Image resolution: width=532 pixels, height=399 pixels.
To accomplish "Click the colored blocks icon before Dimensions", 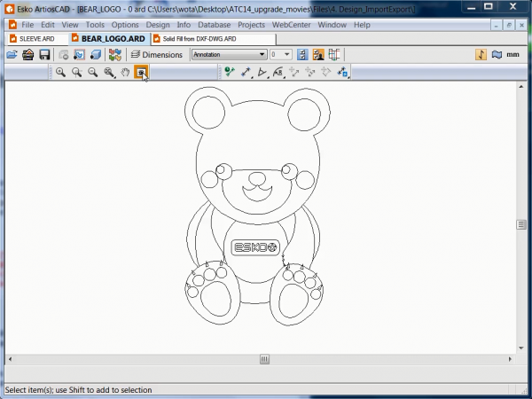I will (114, 55).
